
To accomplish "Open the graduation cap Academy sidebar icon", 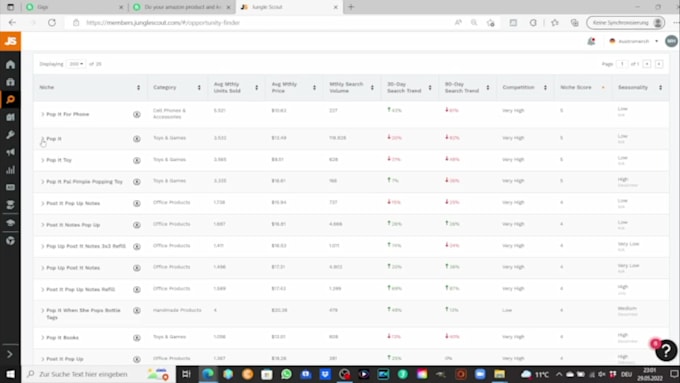I will tap(10, 223).
